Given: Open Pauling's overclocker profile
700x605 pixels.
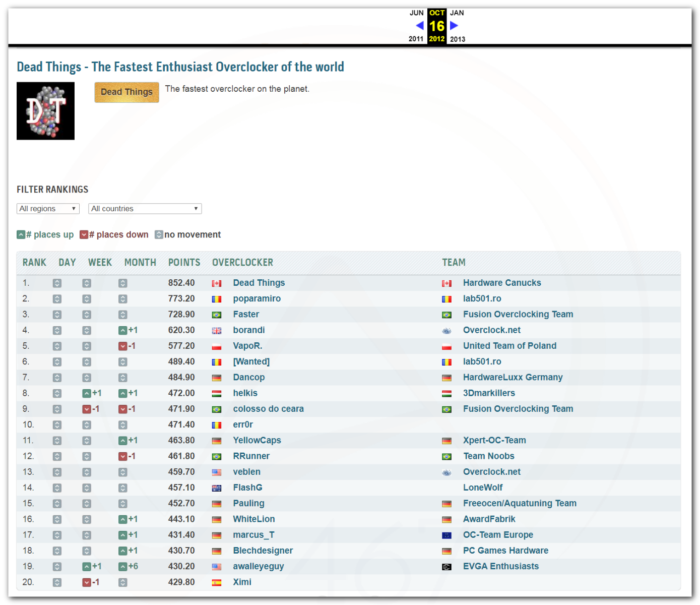Looking at the screenshot, I should (248, 503).
